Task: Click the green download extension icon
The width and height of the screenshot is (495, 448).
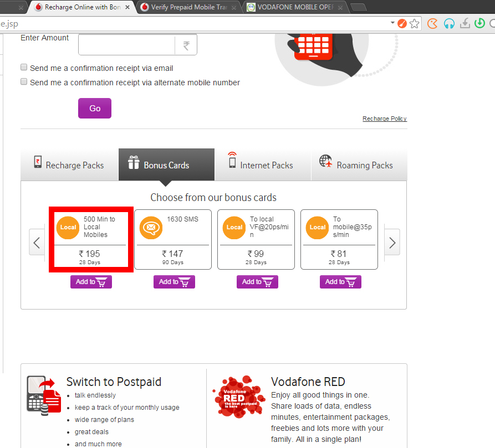Action: pos(480,23)
